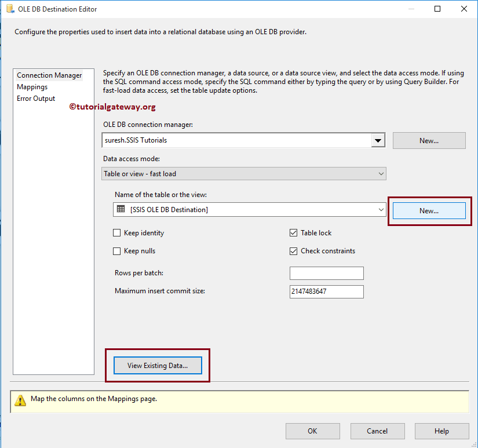This screenshot has height=448, width=478.
Task: Click New beside the connection manager
Action: tap(429, 140)
